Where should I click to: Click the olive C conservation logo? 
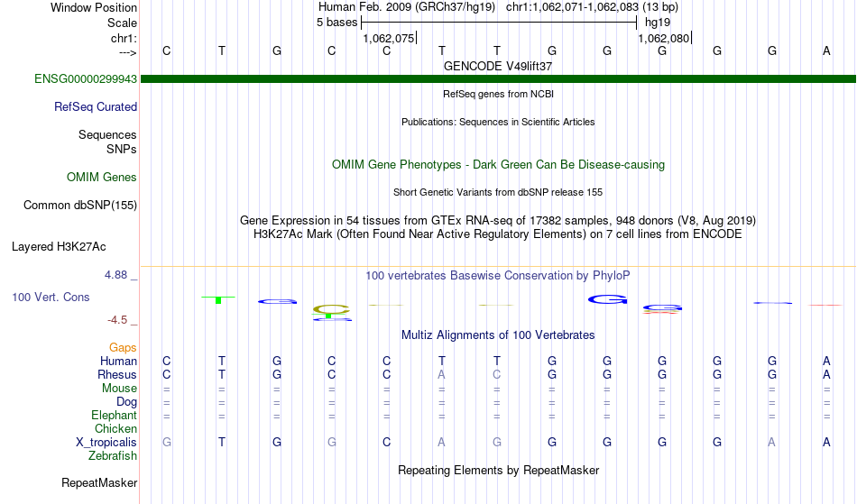(x=331, y=309)
